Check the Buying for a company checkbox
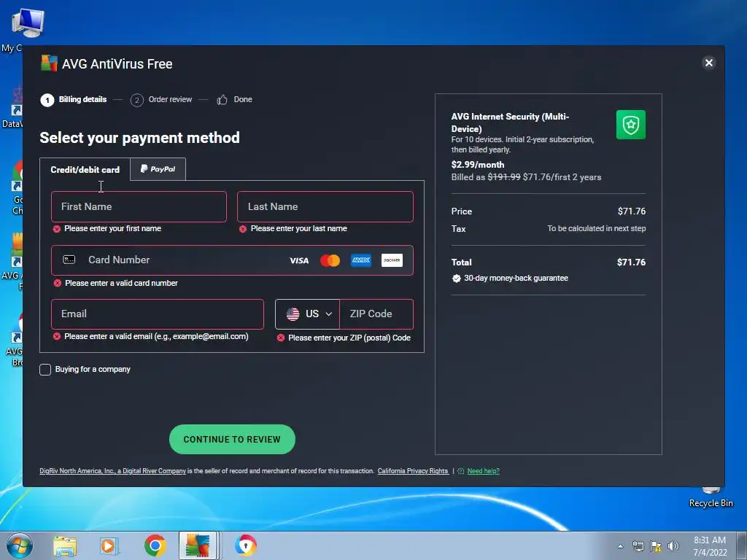The height and width of the screenshot is (560, 747). pyautogui.click(x=45, y=370)
